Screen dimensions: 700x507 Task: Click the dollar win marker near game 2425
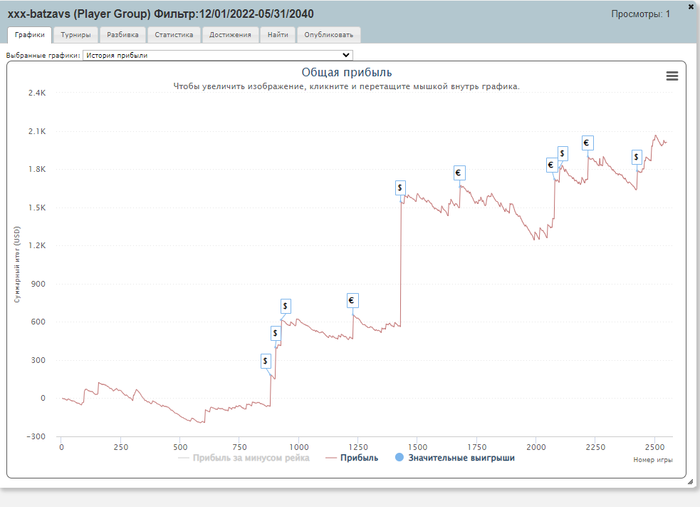pyautogui.click(x=637, y=158)
